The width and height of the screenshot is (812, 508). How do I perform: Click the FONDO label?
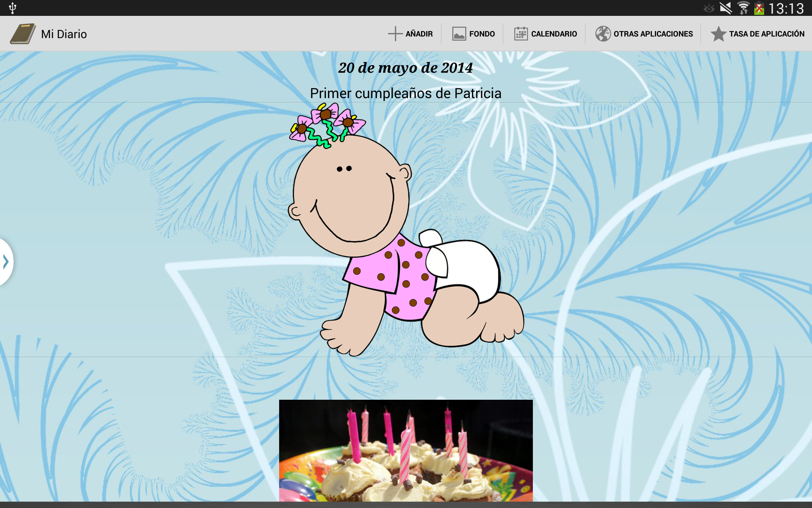coord(482,34)
